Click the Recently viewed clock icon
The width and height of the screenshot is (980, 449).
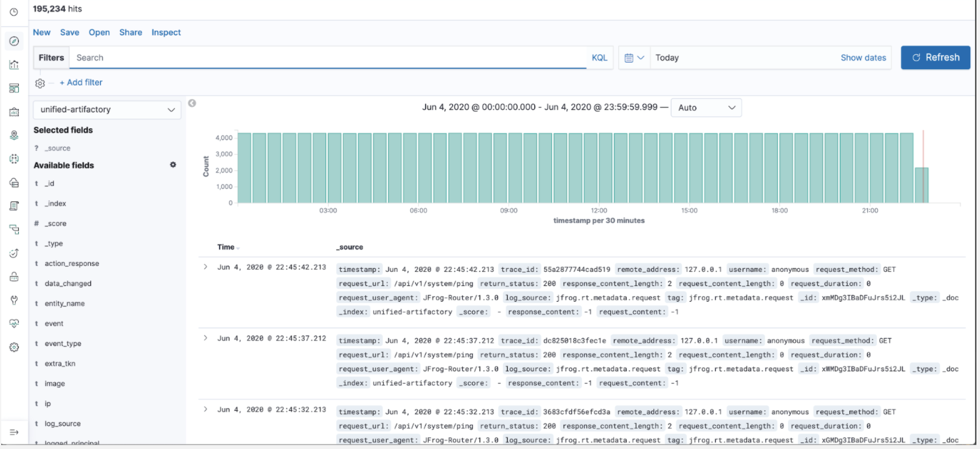(14, 12)
